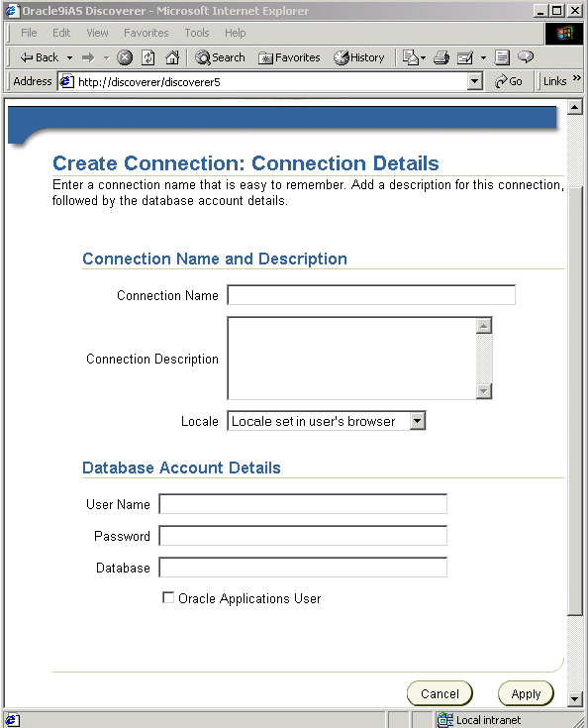This screenshot has height=728, width=588.
Task: Click the description box scroll up arrow
Action: pyautogui.click(x=484, y=326)
